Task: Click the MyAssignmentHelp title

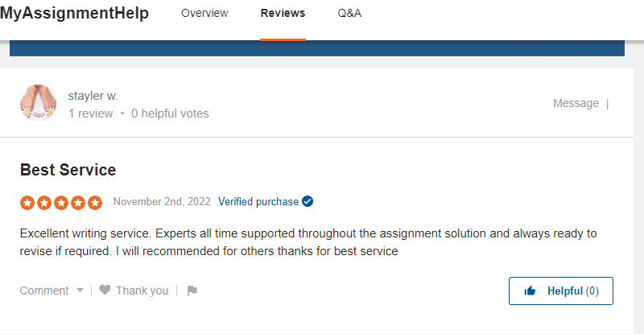Action: pyautogui.click(x=74, y=13)
